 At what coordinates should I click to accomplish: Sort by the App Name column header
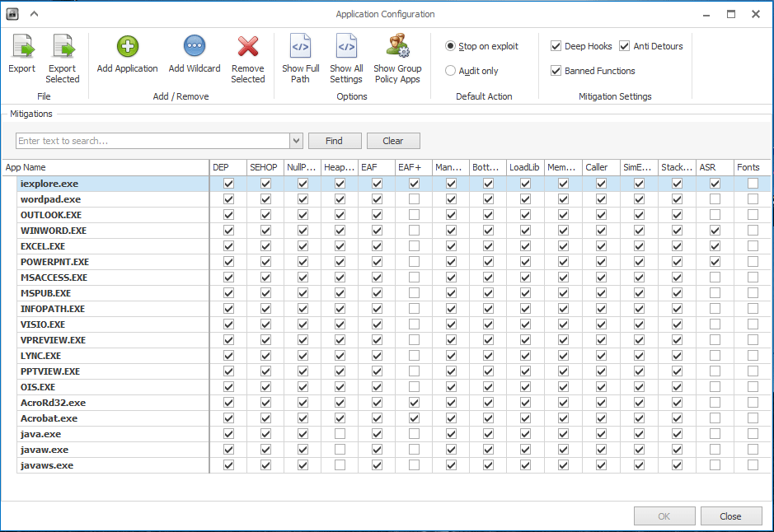click(105, 167)
